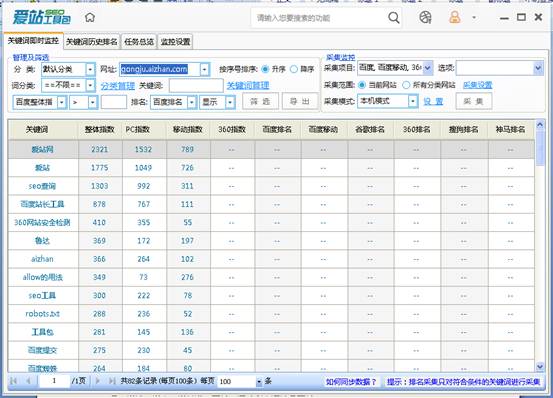This screenshot has width=553, height=398.
Task: Open the 采集模式 本机模式 dropdown
Action: tap(413, 102)
